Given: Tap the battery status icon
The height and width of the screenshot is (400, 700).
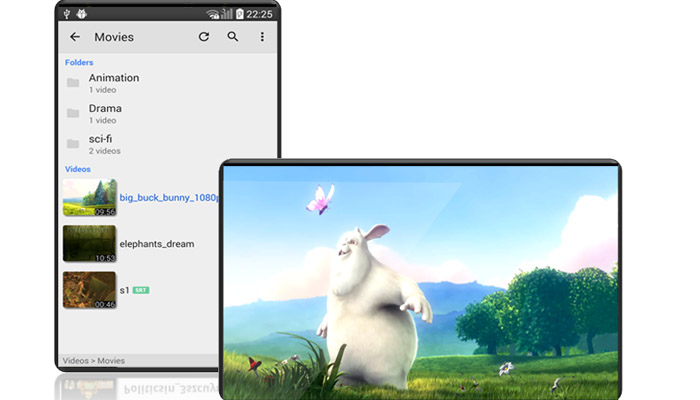Looking at the screenshot, I should click(x=240, y=14).
